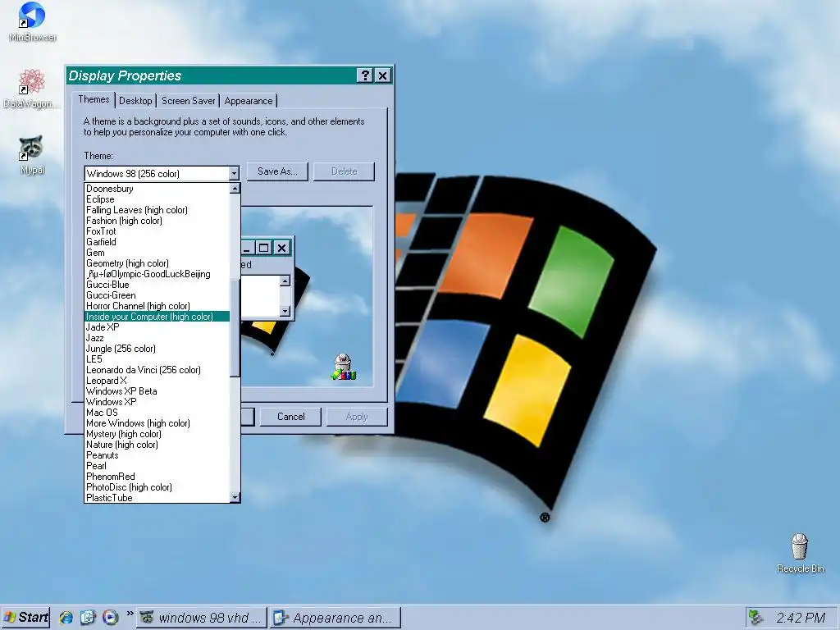This screenshot has width=840, height=630.
Task: Choose the Gucci-Blue theme
Action: click(x=157, y=285)
